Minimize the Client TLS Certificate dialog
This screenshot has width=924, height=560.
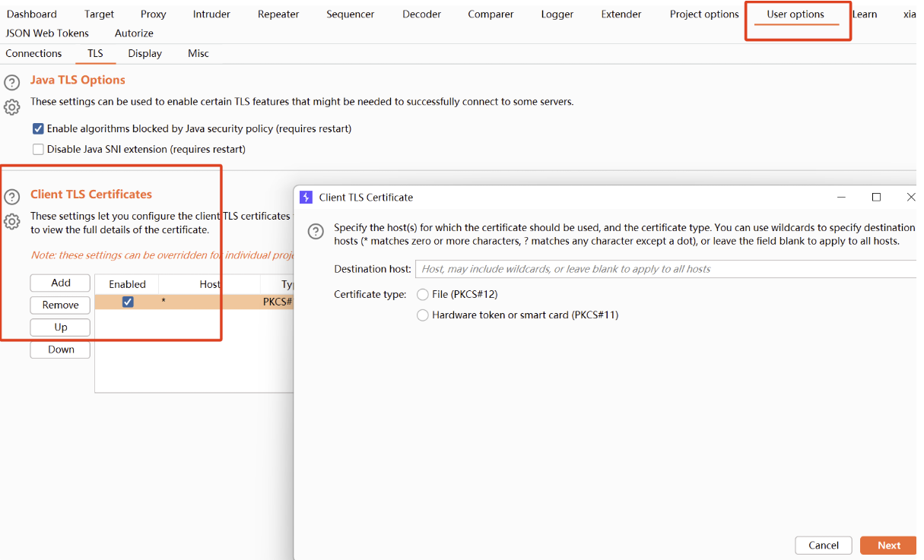coord(842,197)
